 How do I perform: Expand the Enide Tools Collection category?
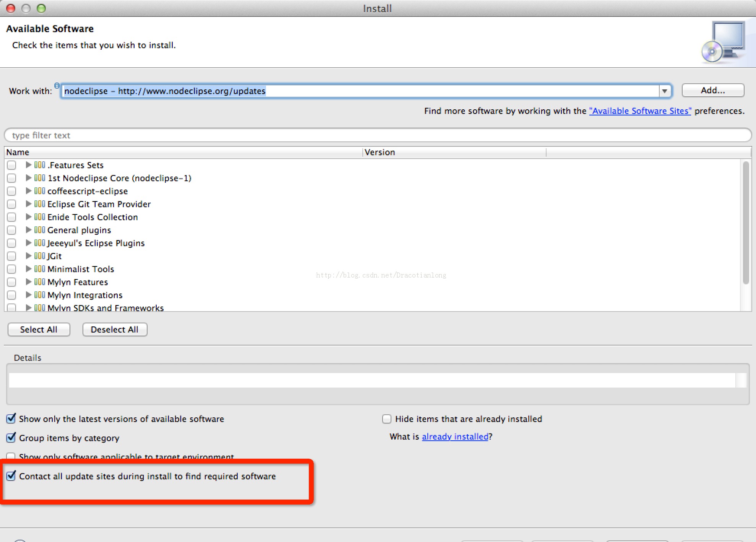pyautogui.click(x=28, y=217)
